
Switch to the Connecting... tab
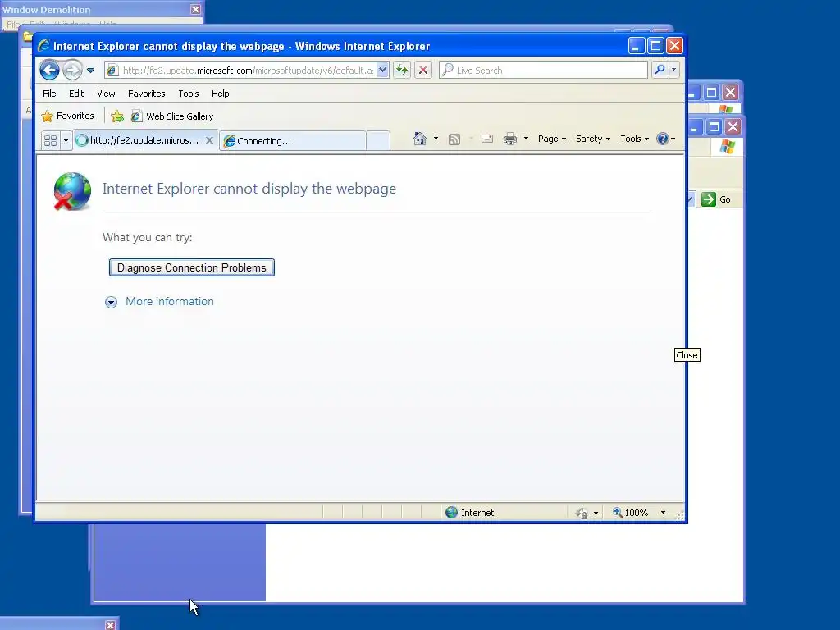coord(293,141)
